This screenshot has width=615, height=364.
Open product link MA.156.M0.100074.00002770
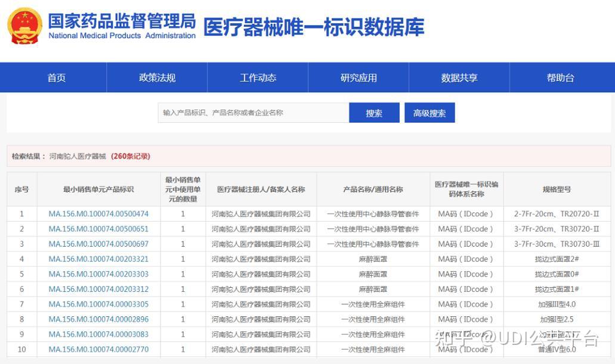point(98,350)
